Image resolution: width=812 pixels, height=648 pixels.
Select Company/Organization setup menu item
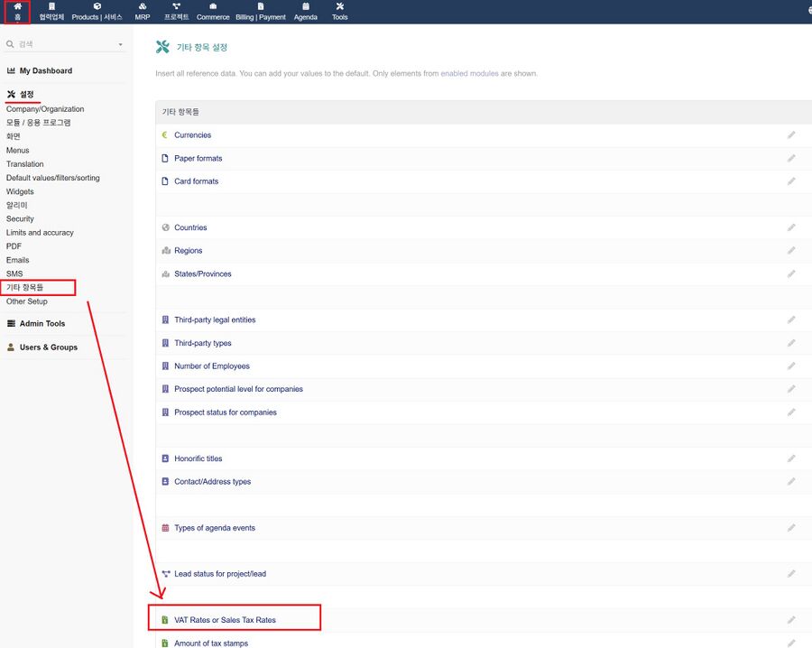[x=45, y=109]
